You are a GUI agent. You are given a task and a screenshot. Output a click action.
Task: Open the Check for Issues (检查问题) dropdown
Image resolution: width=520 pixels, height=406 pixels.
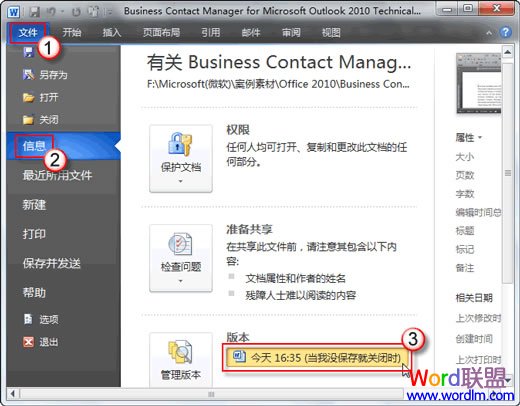pyautogui.click(x=181, y=258)
